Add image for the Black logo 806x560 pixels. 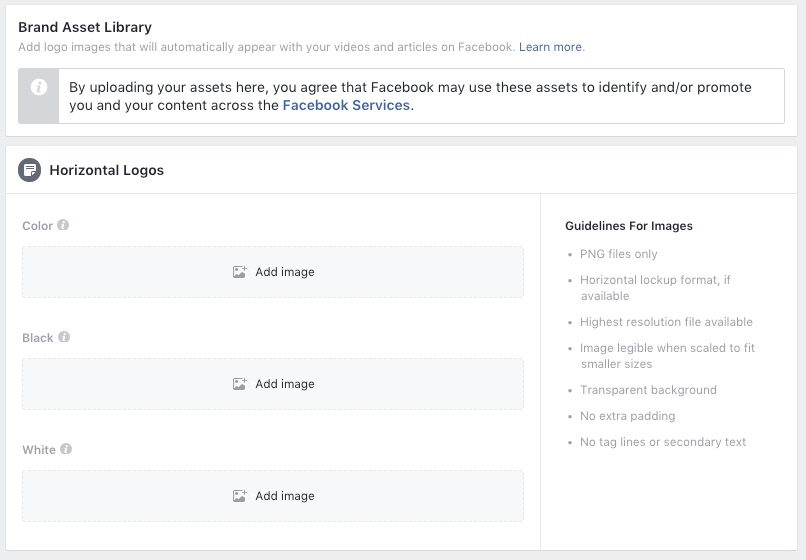coord(273,384)
